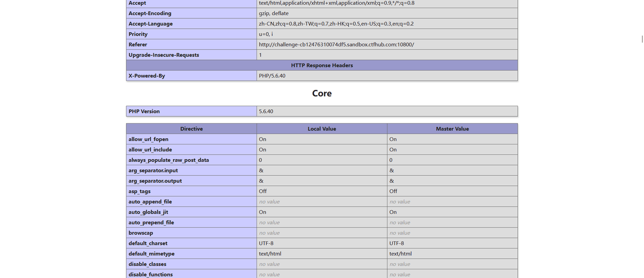
Task: Click the always_populate_raw_post_data directive
Action: [x=169, y=160]
